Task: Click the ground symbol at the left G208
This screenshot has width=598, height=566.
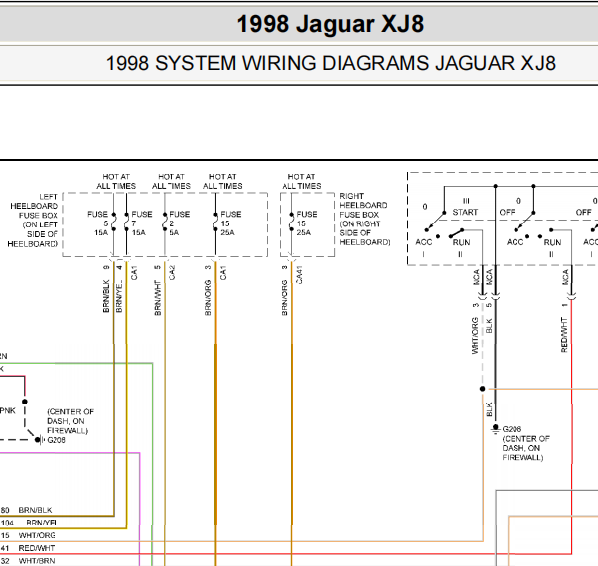Action: pyautogui.click(x=40, y=440)
